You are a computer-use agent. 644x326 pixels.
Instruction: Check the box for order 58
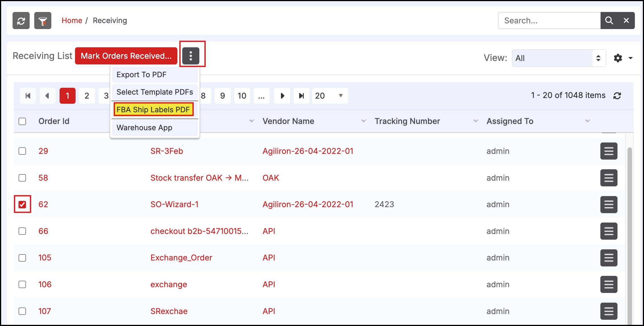coord(22,178)
